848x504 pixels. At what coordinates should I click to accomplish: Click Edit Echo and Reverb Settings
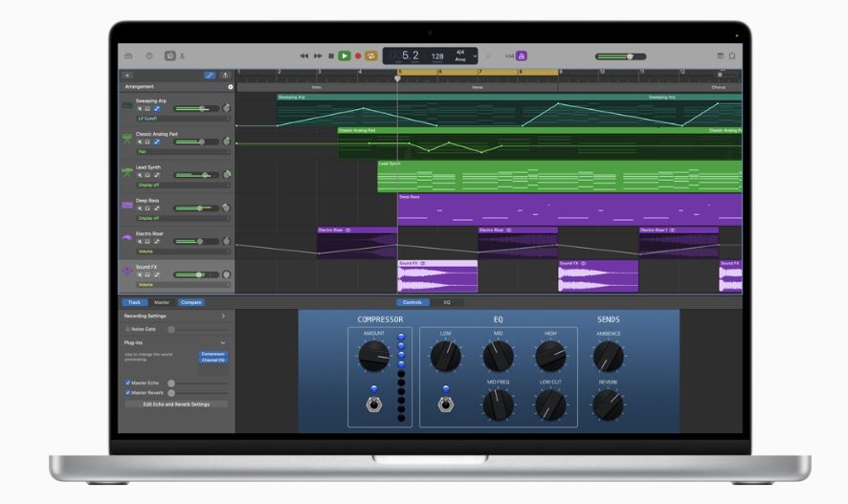point(176,405)
